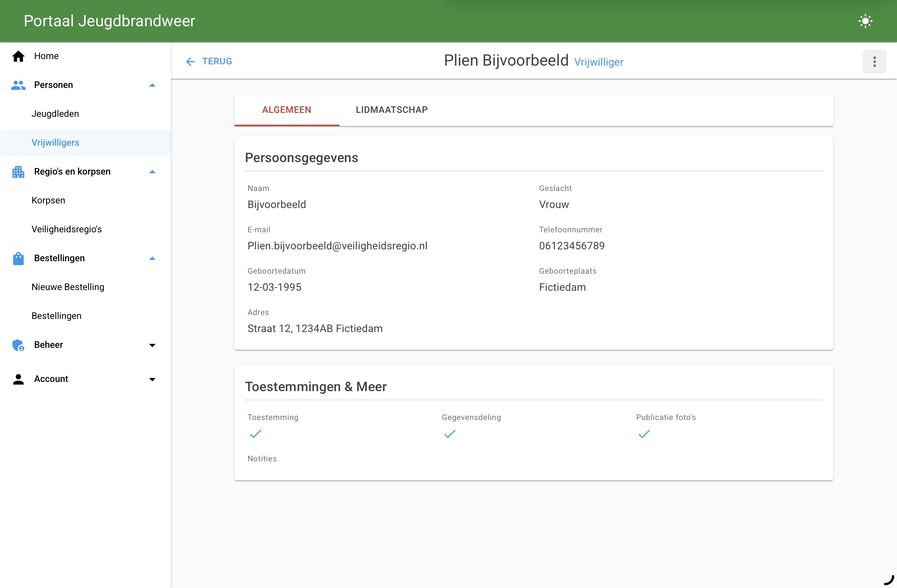This screenshot has height=588, width=897.
Task: Toggle the light/dark theme sun icon
Action: [865, 21]
